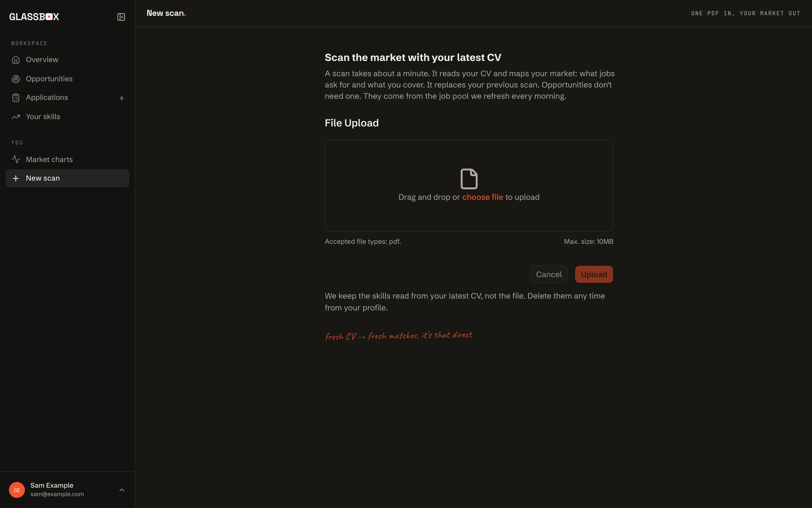The image size is (812, 508).
Task: Click the choose file link
Action: [482, 197]
